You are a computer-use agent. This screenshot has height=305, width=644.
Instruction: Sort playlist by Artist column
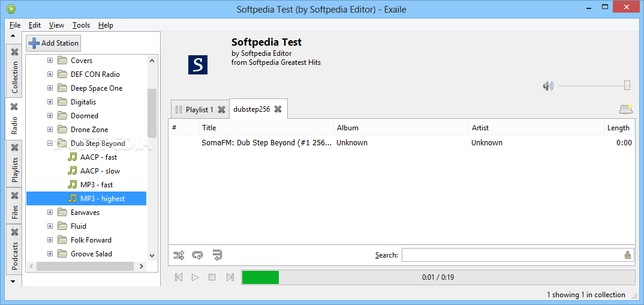coord(536,128)
